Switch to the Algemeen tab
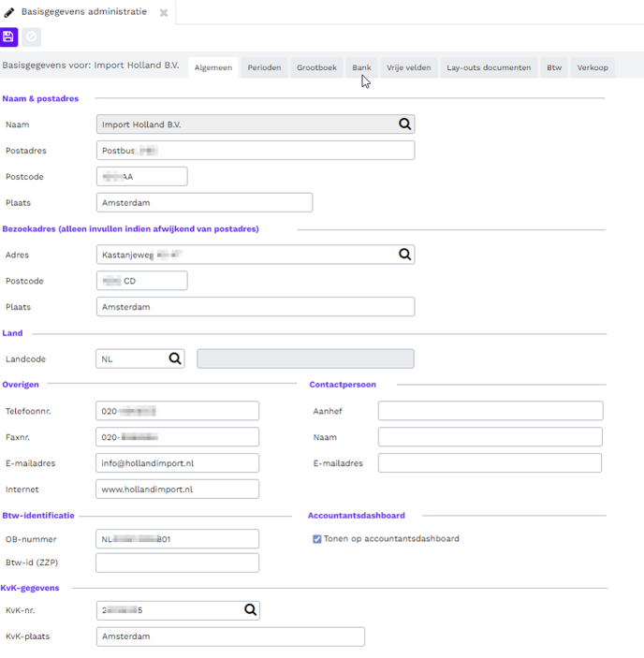This screenshot has height=658, width=644. (213, 67)
